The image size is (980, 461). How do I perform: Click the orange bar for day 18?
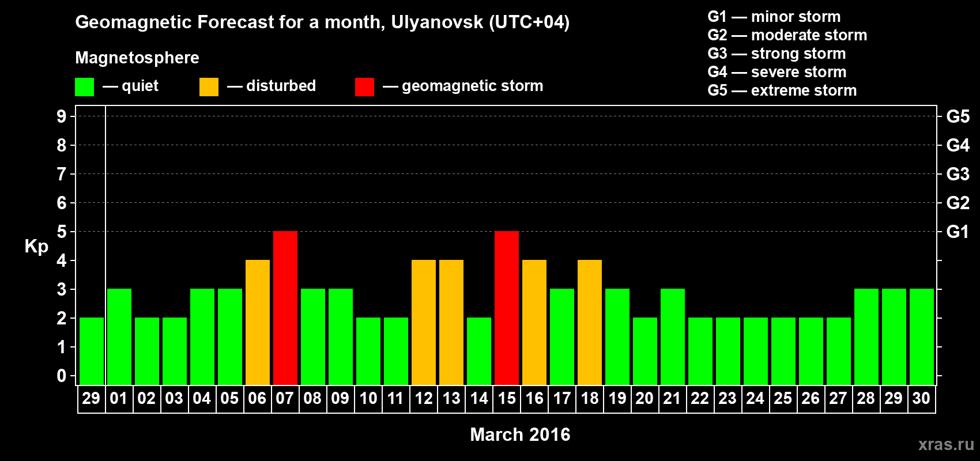point(590,322)
